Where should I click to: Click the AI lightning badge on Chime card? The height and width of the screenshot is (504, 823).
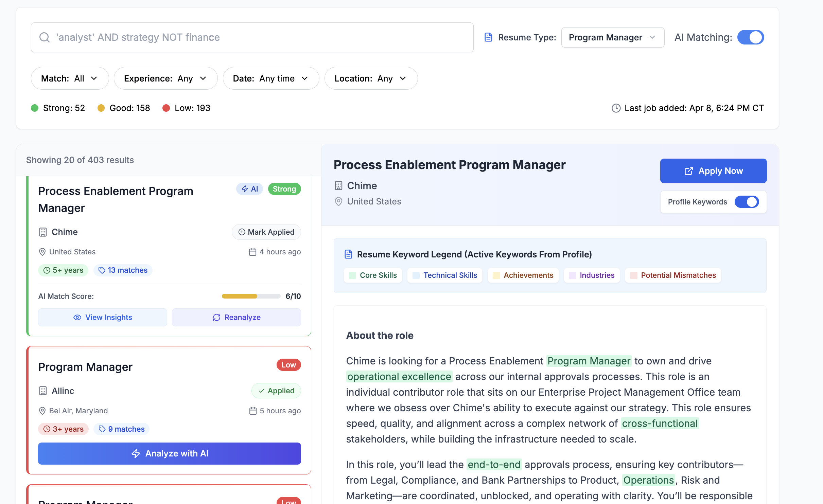(249, 189)
